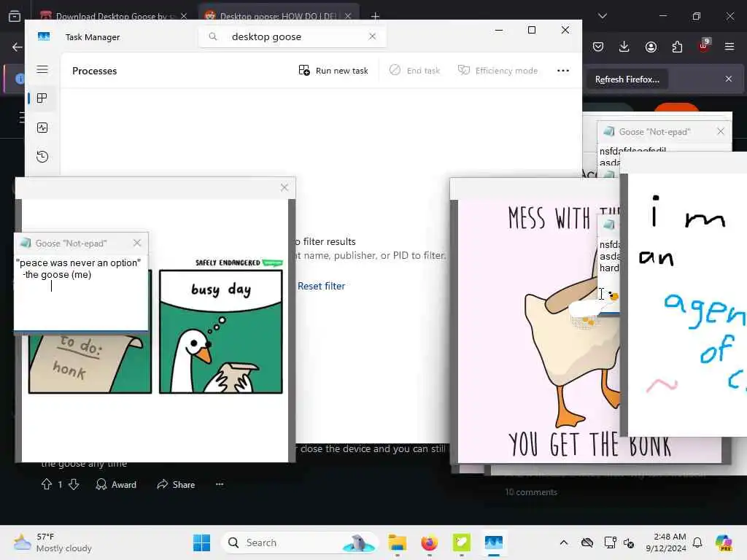Open the notification bell on taskbar

pos(697,542)
